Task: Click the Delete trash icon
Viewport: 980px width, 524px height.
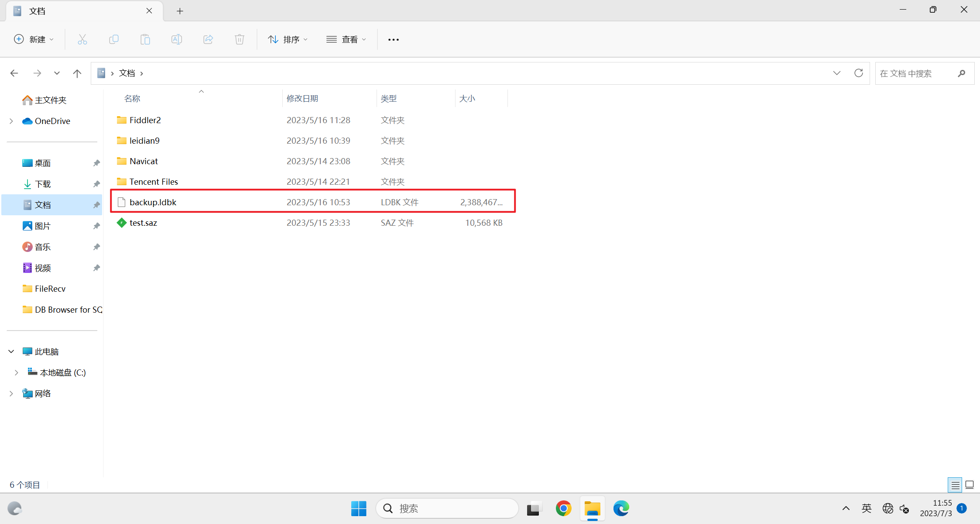Action: [239, 39]
